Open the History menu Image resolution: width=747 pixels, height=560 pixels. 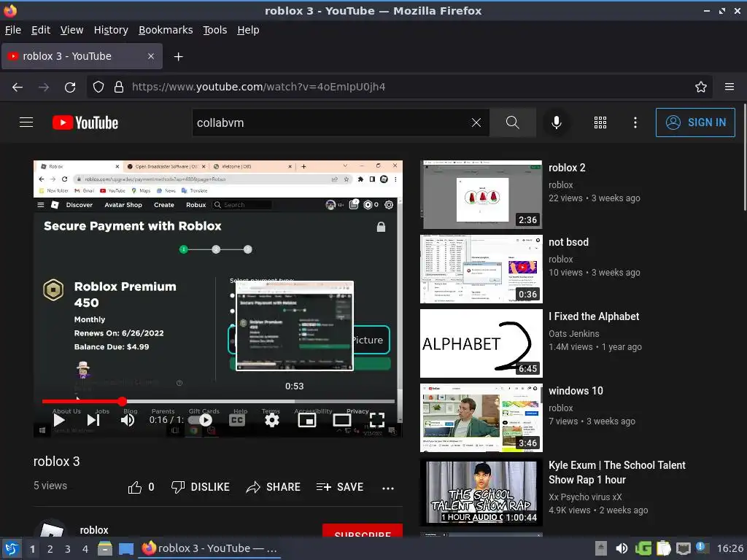[111, 30]
